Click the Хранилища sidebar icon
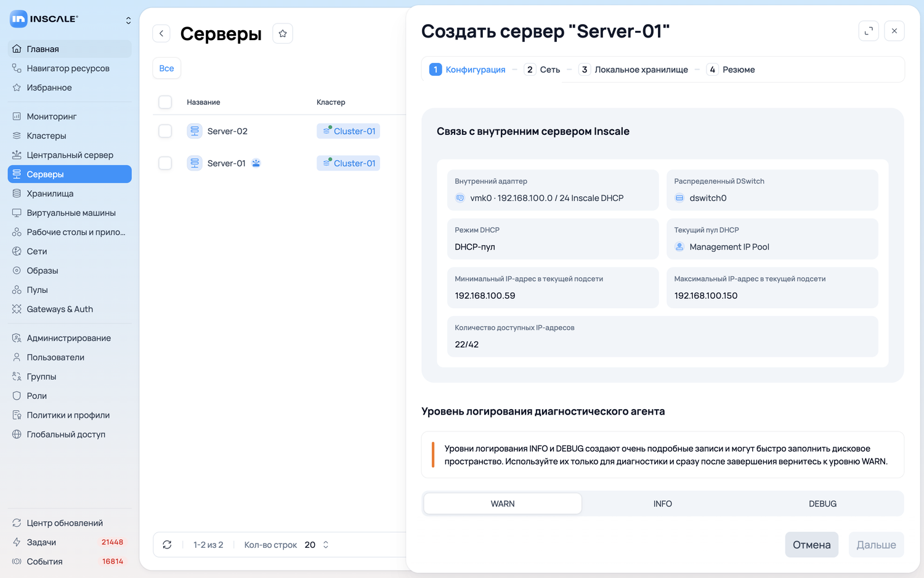The width and height of the screenshot is (924, 578). 17,193
